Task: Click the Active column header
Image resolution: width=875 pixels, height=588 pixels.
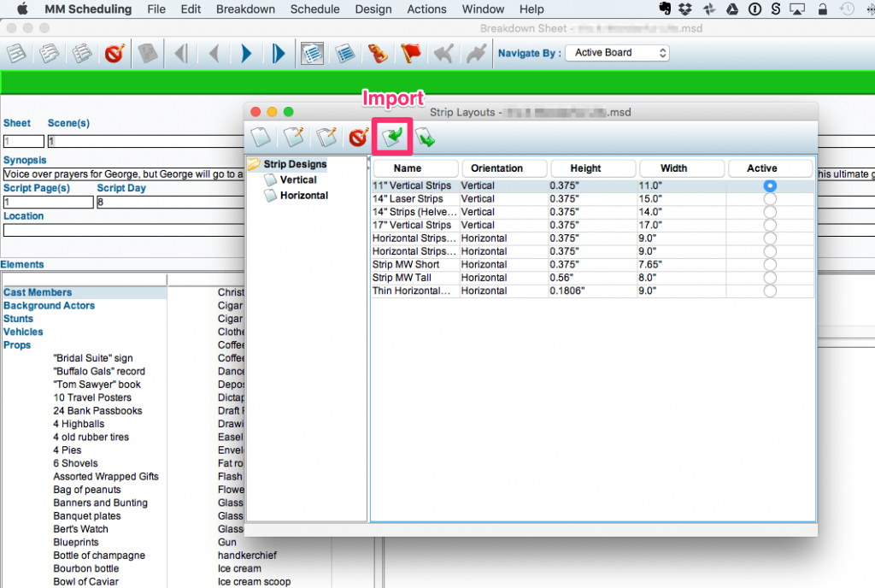Action: 770,168
